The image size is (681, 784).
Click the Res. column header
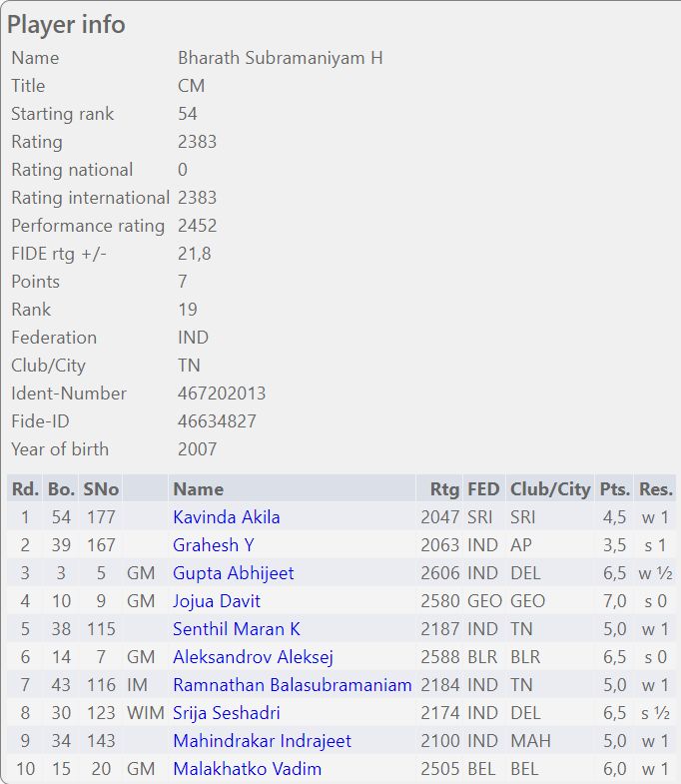(656, 489)
